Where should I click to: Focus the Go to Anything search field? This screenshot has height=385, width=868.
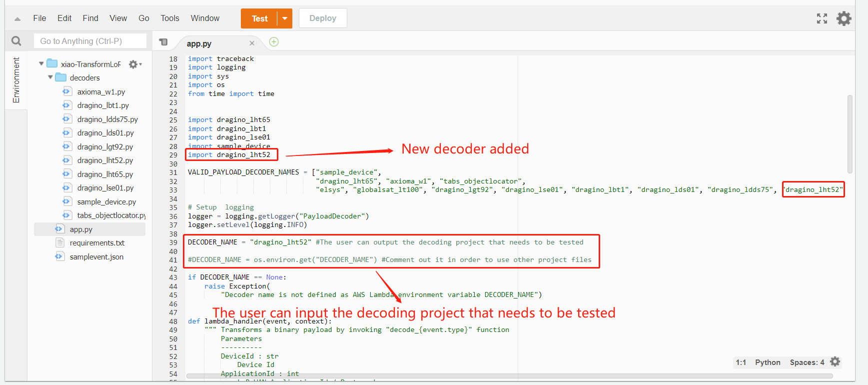90,41
